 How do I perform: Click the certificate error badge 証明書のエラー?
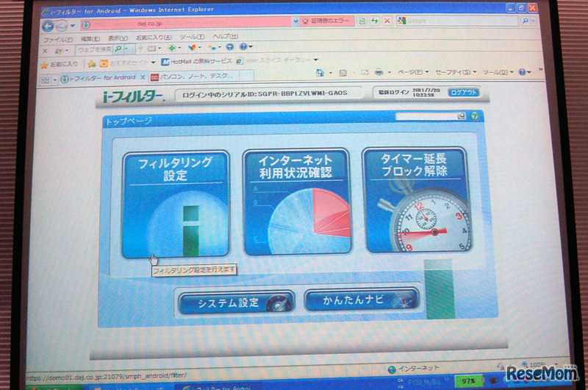(x=326, y=21)
